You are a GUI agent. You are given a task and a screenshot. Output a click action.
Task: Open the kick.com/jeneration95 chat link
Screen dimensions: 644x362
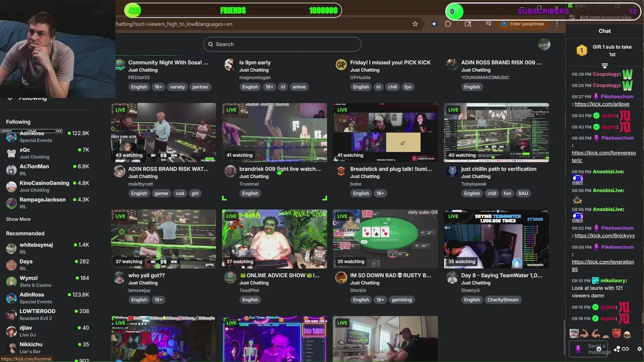pos(603,265)
